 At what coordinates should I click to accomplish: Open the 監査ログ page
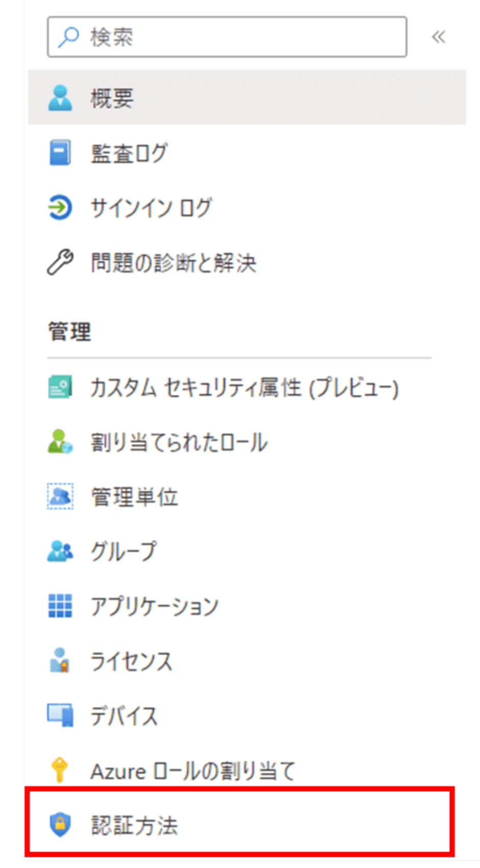(247, 153)
